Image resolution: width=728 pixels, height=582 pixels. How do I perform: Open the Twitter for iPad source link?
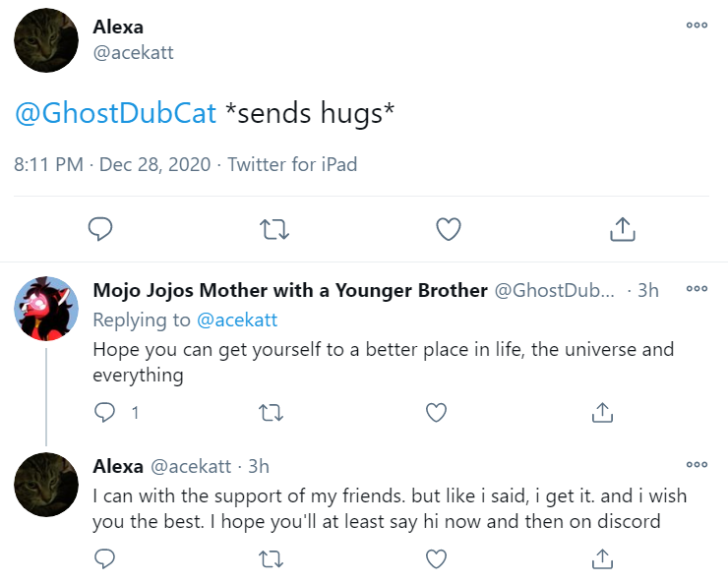pyautogui.click(x=292, y=165)
